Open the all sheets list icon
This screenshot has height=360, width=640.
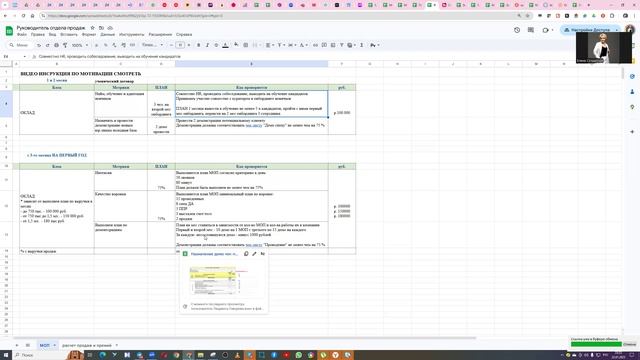pos(28,345)
